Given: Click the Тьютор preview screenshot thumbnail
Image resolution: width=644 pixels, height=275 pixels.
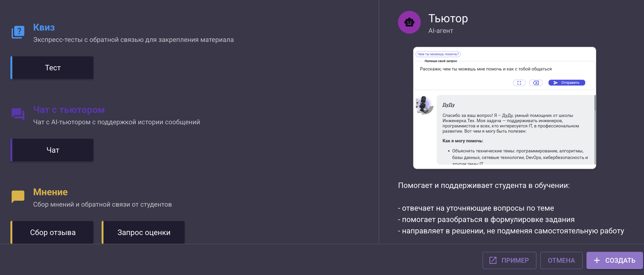Looking at the screenshot, I should coord(505,108).
